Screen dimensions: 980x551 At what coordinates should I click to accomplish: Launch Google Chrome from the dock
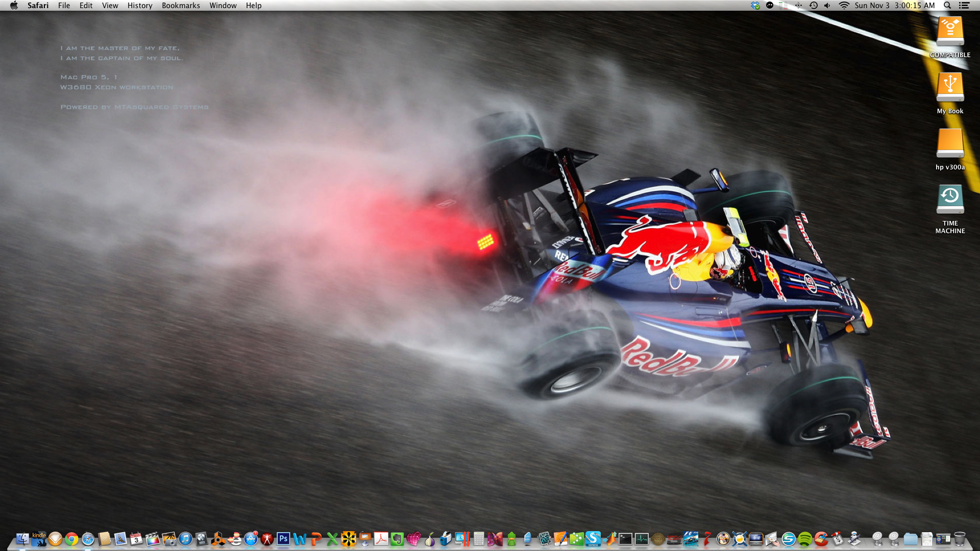pos(71,539)
